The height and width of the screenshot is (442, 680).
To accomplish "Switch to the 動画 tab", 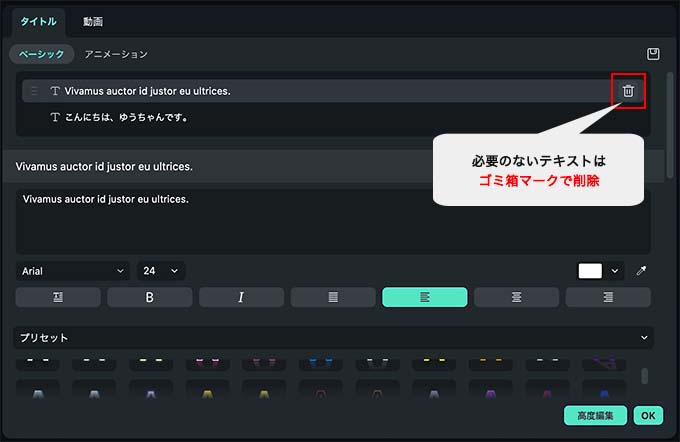I will pos(93,22).
